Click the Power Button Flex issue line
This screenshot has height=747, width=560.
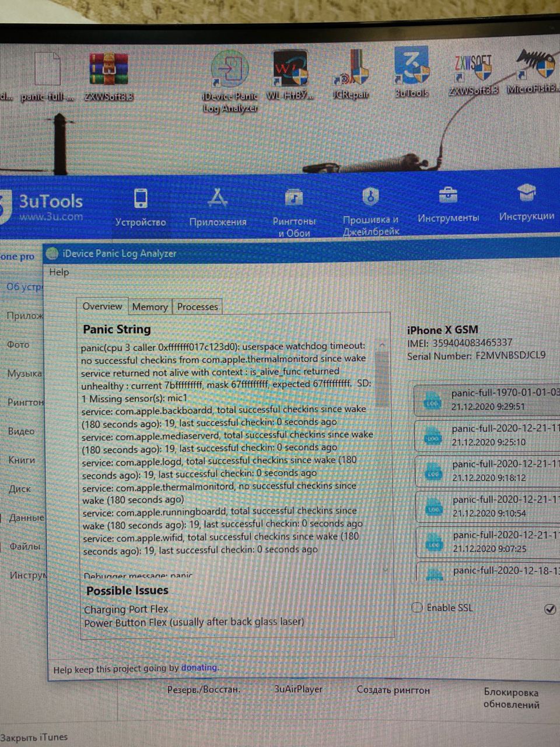click(194, 622)
